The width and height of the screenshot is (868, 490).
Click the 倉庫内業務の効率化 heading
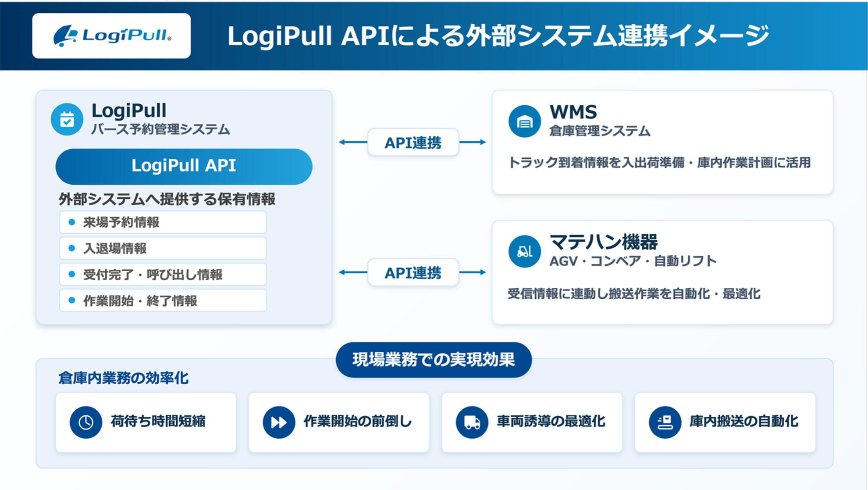click(123, 378)
